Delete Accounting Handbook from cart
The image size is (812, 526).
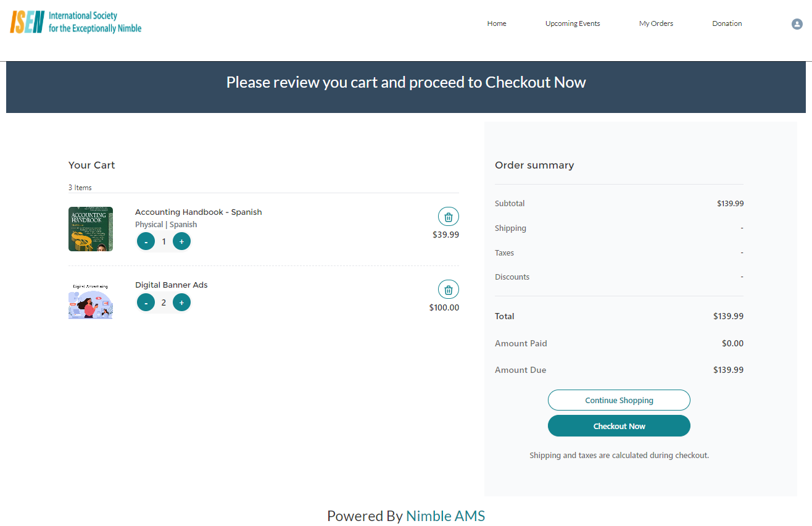449,217
